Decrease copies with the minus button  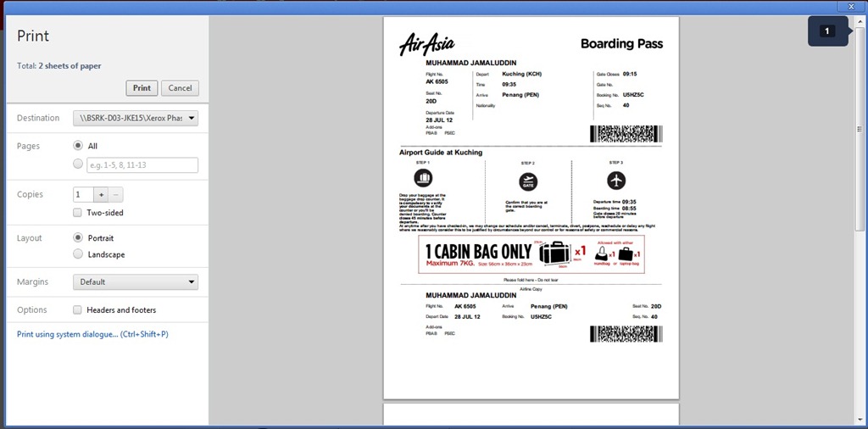pos(115,195)
